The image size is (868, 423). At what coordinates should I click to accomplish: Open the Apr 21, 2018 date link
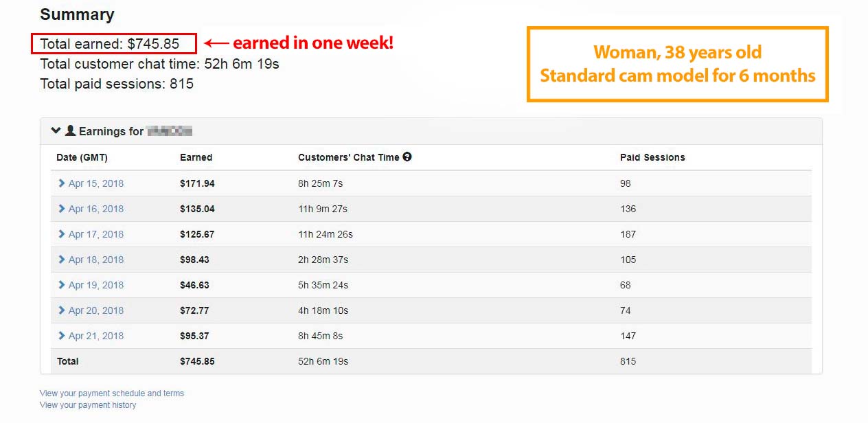pyautogui.click(x=96, y=336)
